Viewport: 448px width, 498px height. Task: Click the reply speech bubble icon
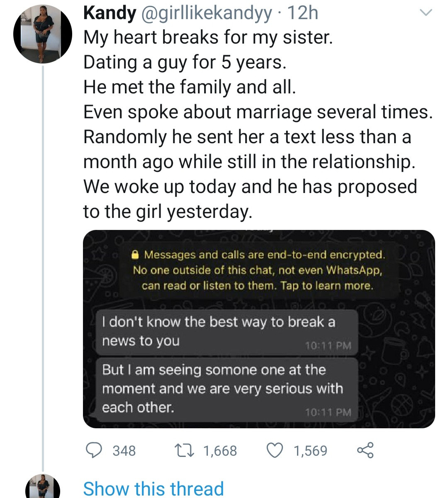94,450
